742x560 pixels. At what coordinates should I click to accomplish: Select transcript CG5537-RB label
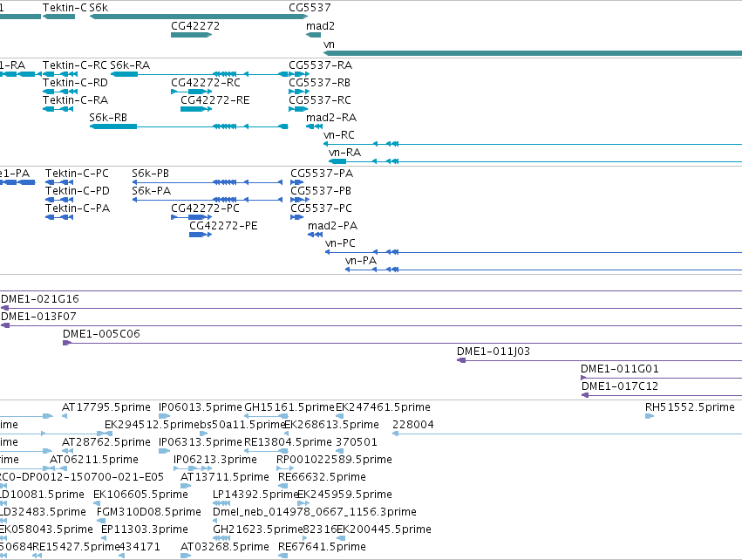[320, 83]
